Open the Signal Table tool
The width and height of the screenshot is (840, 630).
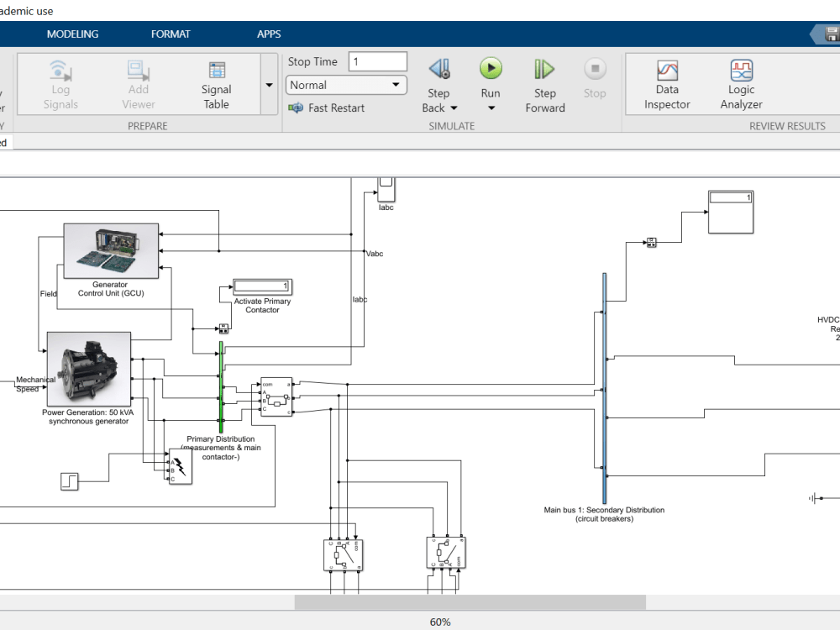pos(216,81)
